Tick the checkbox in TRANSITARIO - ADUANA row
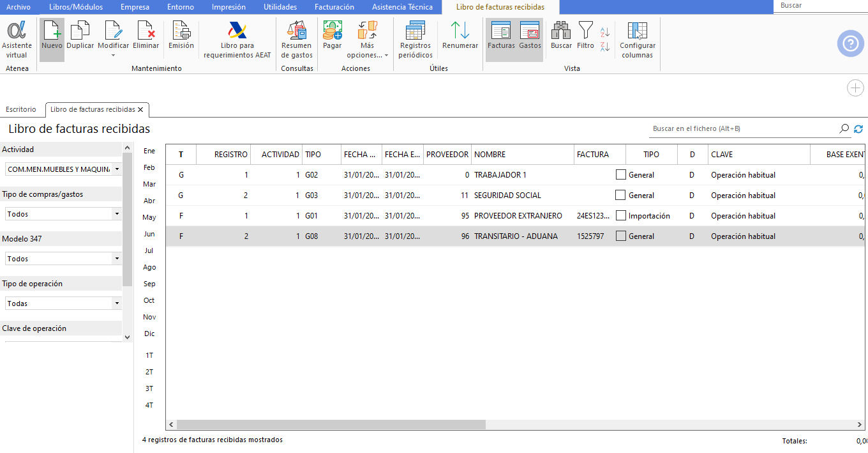The image size is (868, 453). pos(620,236)
